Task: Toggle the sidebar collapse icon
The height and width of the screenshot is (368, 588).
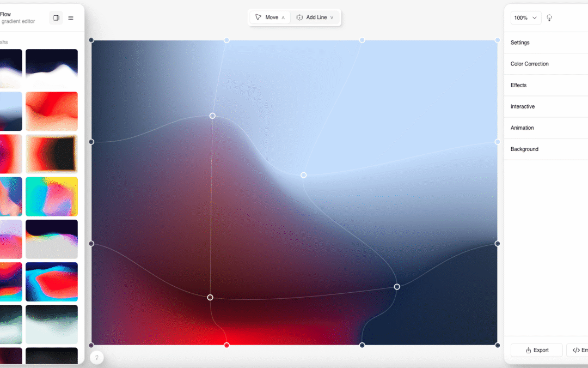Action: pos(56,17)
